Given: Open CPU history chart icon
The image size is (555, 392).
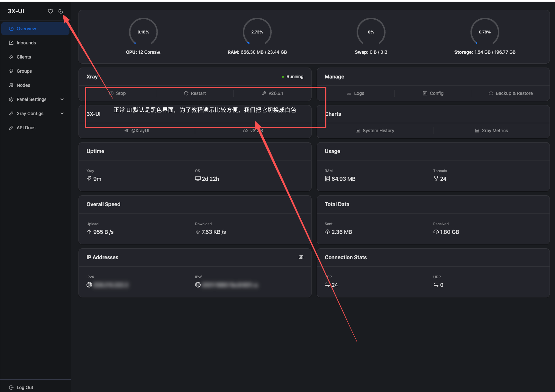Looking at the screenshot, I should pyautogui.click(x=159, y=52).
